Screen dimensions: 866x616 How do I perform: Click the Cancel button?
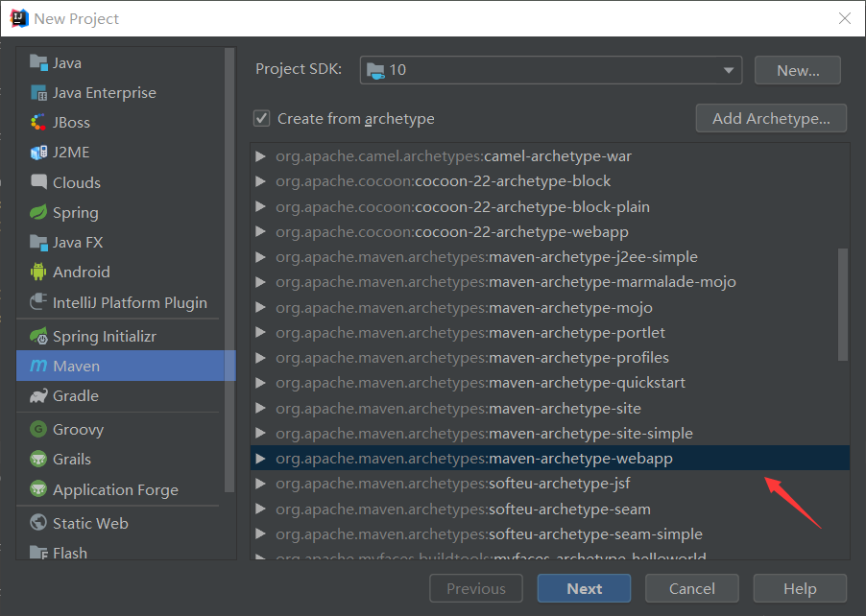pos(692,588)
